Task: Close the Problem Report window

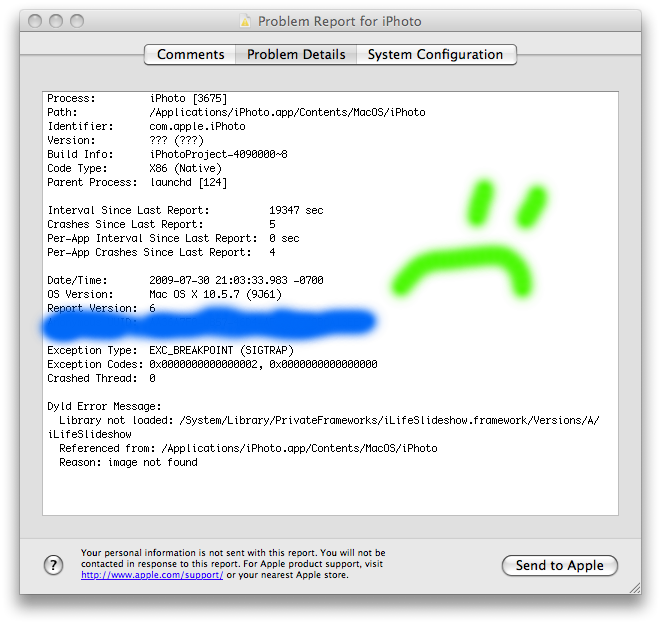Action: click(35, 21)
